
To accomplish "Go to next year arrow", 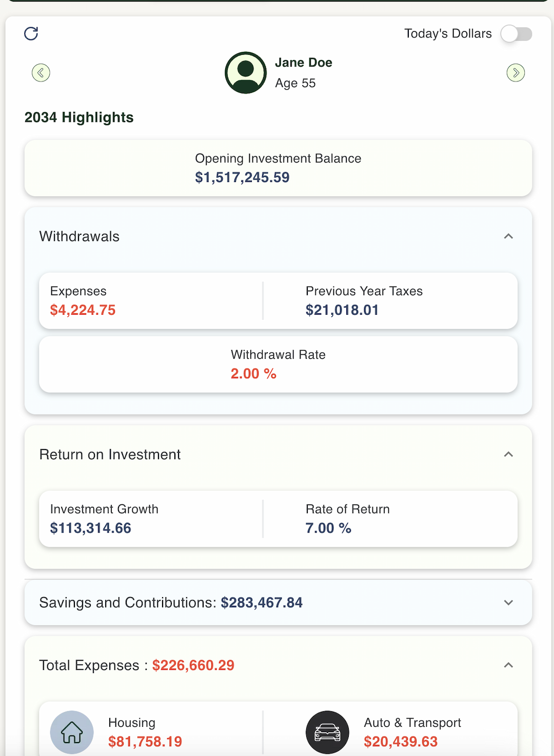I will (516, 73).
